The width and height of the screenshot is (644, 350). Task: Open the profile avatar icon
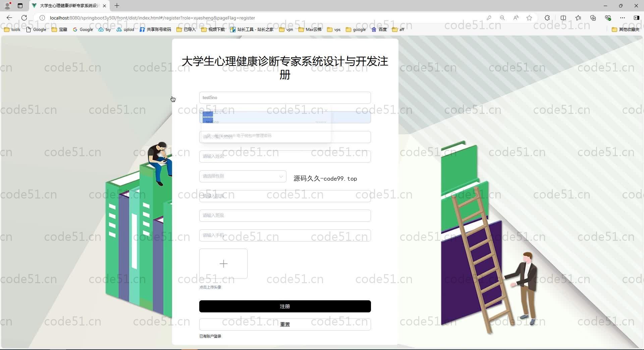click(8, 6)
